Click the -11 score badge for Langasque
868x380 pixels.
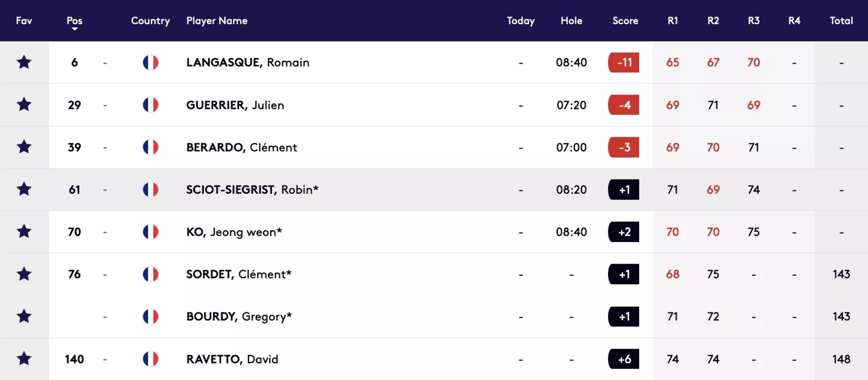pyautogui.click(x=624, y=62)
